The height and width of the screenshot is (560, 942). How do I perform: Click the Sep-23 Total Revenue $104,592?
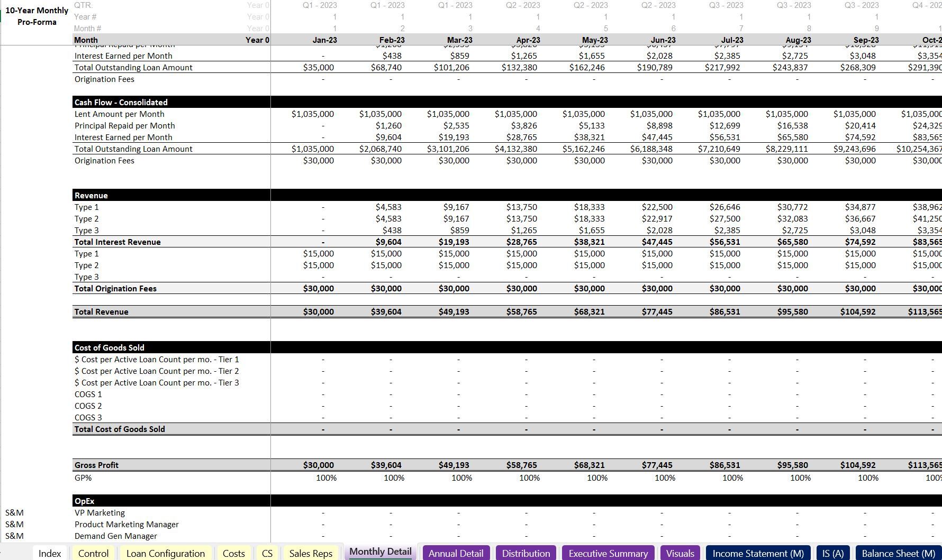pos(858,311)
